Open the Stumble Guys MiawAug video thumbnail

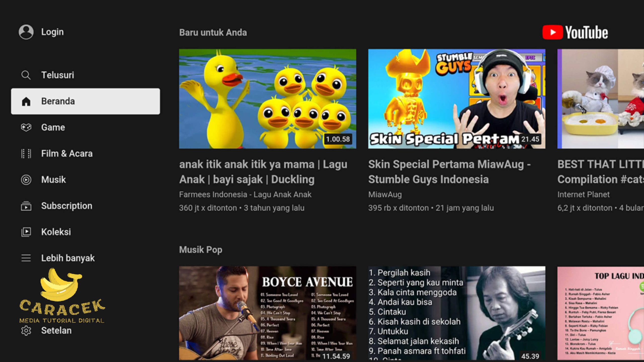(457, 99)
